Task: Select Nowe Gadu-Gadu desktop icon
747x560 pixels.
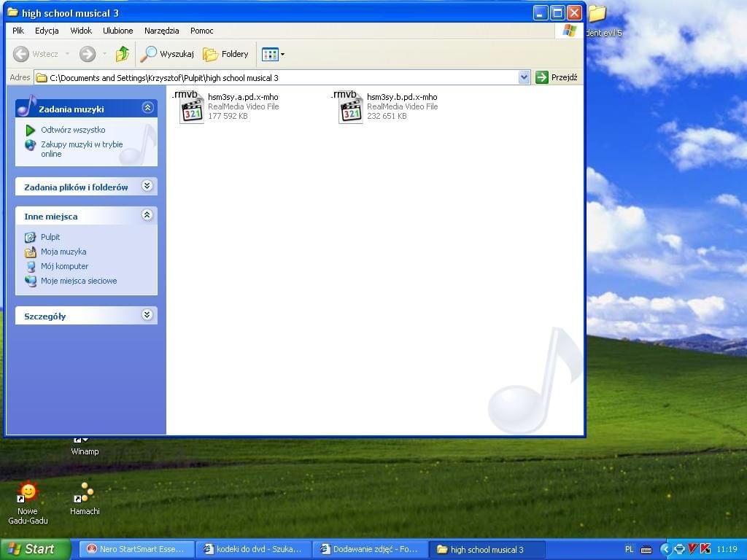Action: pyautogui.click(x=28, y=503)
